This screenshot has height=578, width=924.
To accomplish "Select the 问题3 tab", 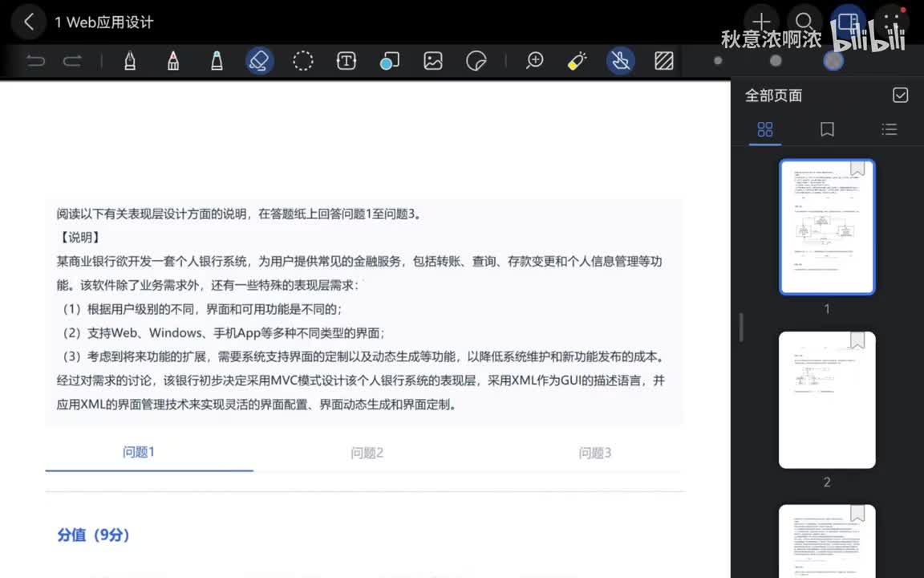I will coord(595,453).
